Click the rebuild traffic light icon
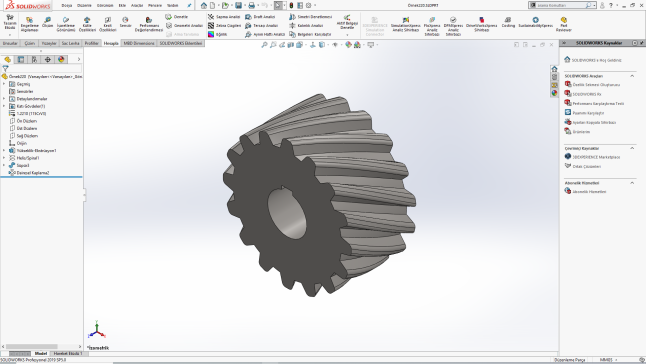Viewport: 646px width, 364px height. click(x=291, y=5)
